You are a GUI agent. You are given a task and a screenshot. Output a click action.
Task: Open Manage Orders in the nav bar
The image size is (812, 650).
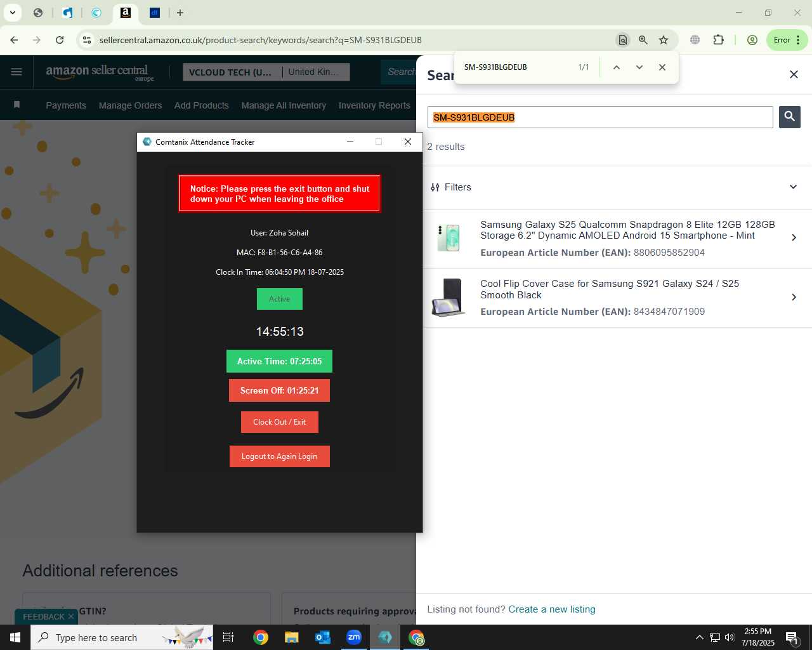click(x=130, y=105)
